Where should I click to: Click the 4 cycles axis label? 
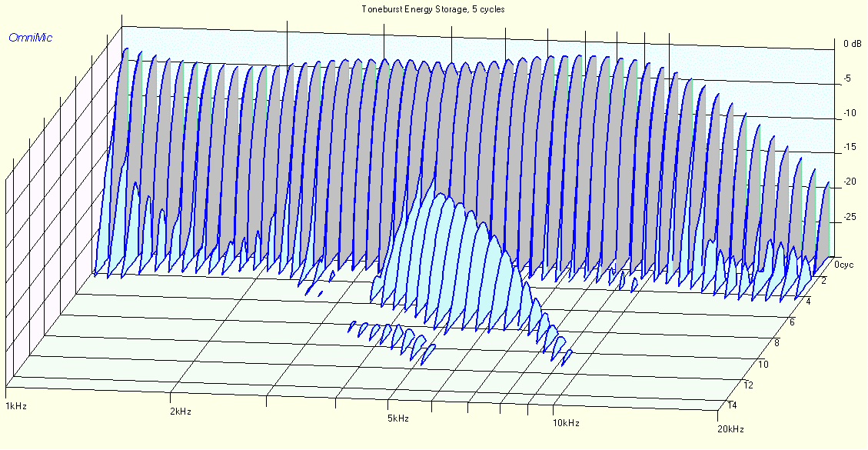(x=808, y=302)
